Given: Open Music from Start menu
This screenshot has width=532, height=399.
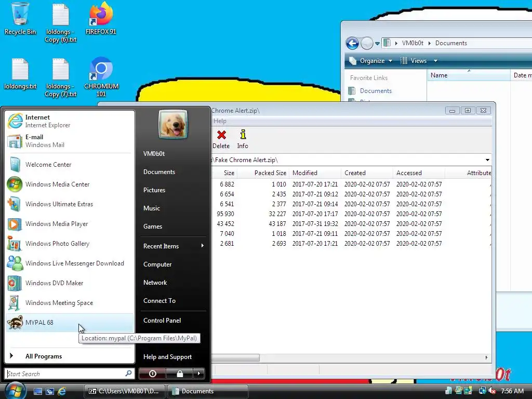Looking at the screenshot, I should click(x=174, y=208).
